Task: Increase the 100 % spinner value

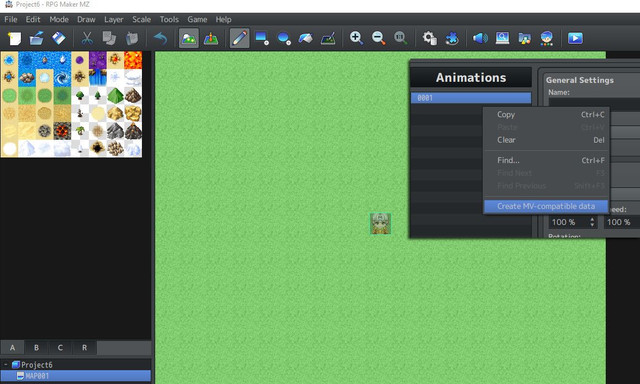Action: pos(592,219)
